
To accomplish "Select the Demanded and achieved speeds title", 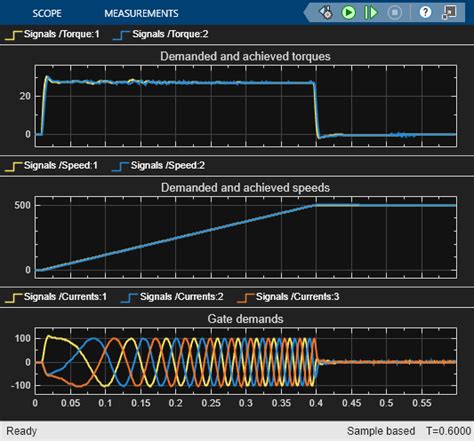I will pyautogui.click(x=245, y=188).
